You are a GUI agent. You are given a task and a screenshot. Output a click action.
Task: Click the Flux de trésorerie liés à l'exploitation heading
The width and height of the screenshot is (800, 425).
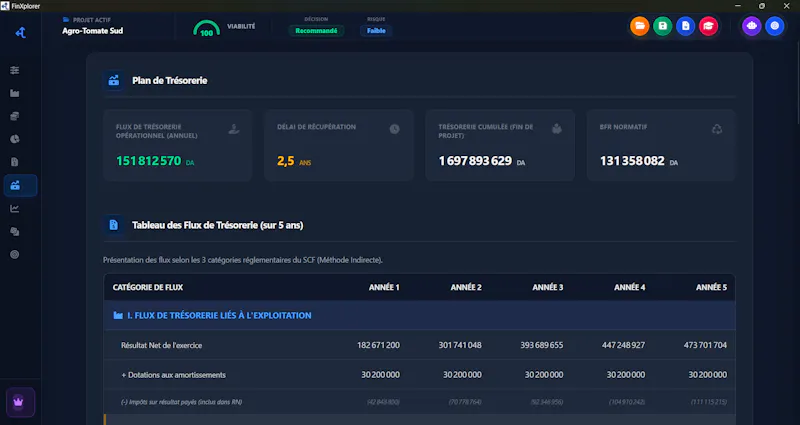pos(219,315)
